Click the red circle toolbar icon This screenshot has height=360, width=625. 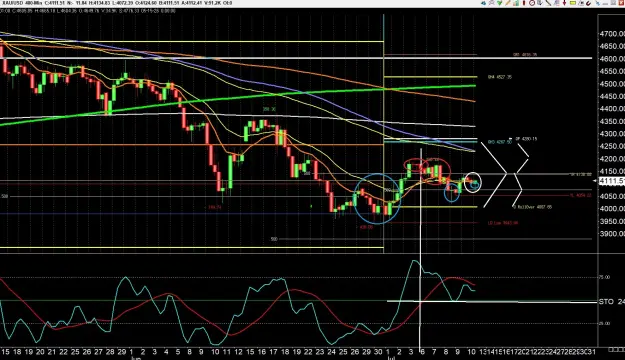[x=532, y=3]
